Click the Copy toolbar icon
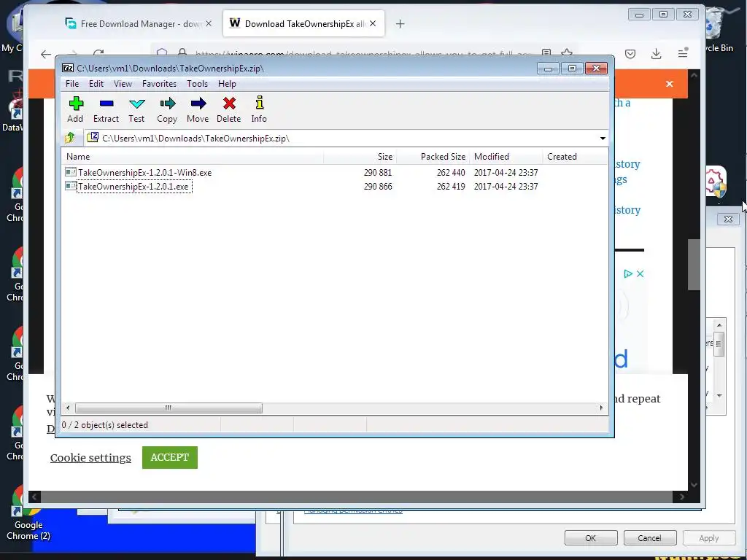This screenshot has width=747, height=560. tap(167, 109)
